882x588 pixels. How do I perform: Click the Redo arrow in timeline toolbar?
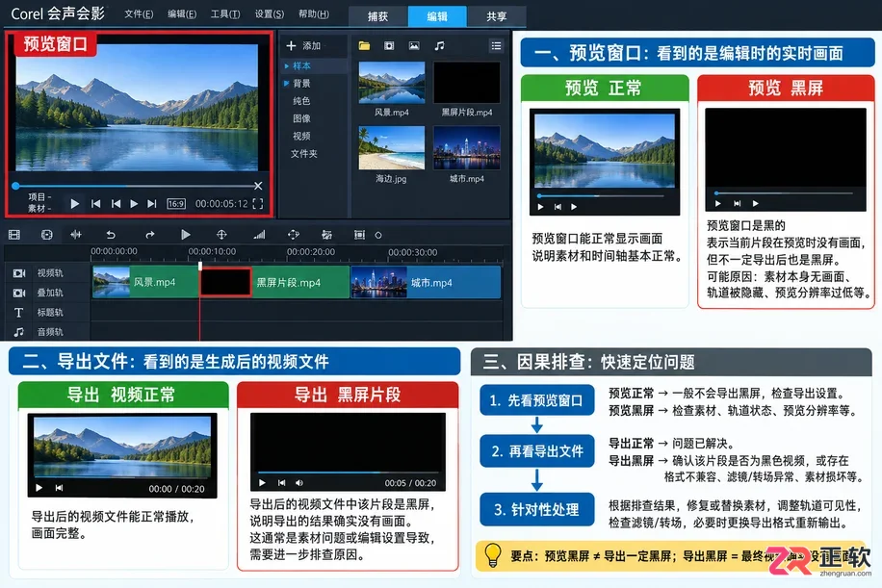pyautogui.click(x=149, y=235)
